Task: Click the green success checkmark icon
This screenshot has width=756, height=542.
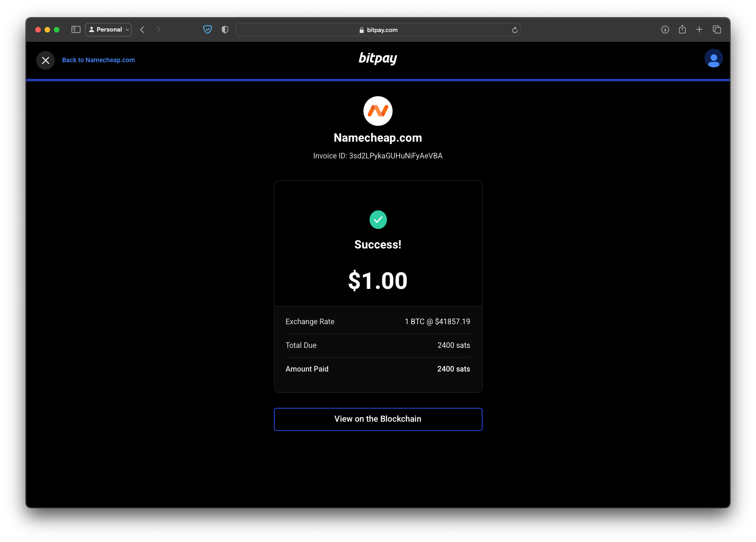Action: (378, 220)
